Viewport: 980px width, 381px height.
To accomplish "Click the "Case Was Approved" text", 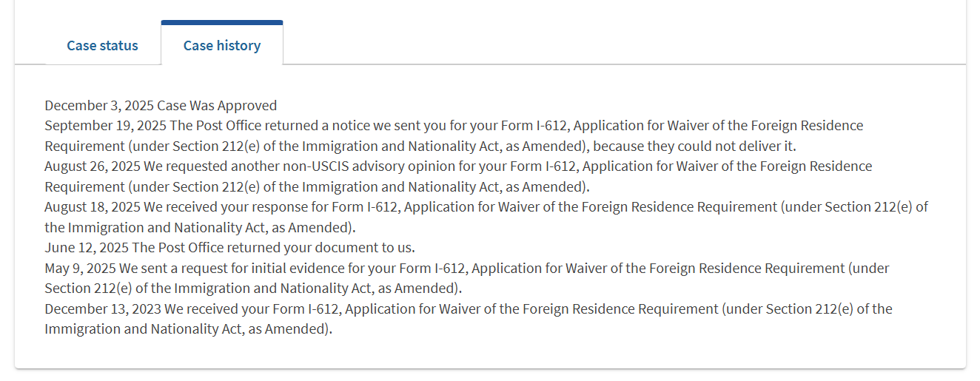I will click(x=217, y=105).
